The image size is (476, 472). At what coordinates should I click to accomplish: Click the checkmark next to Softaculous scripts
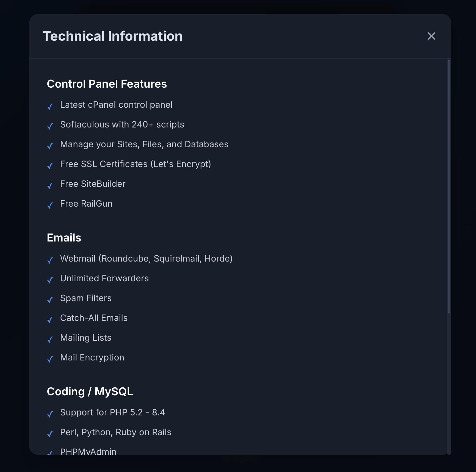tap(50, 126)
